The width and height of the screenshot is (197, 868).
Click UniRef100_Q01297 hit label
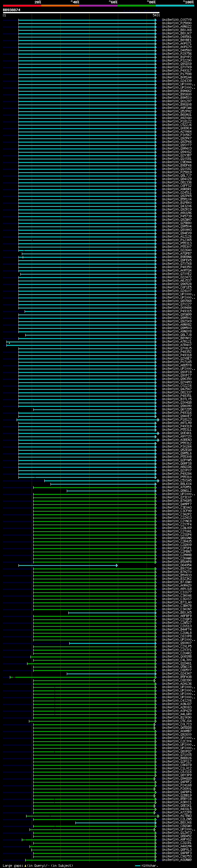click(x=176, y=101)
